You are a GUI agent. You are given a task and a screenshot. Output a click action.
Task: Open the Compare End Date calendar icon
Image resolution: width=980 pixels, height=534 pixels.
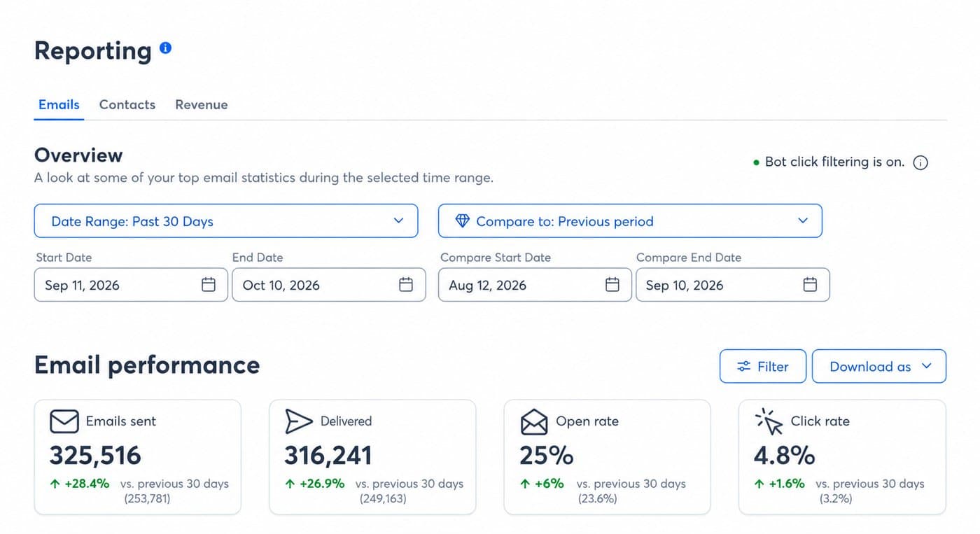pyautogui.click(x=810, y=285)
